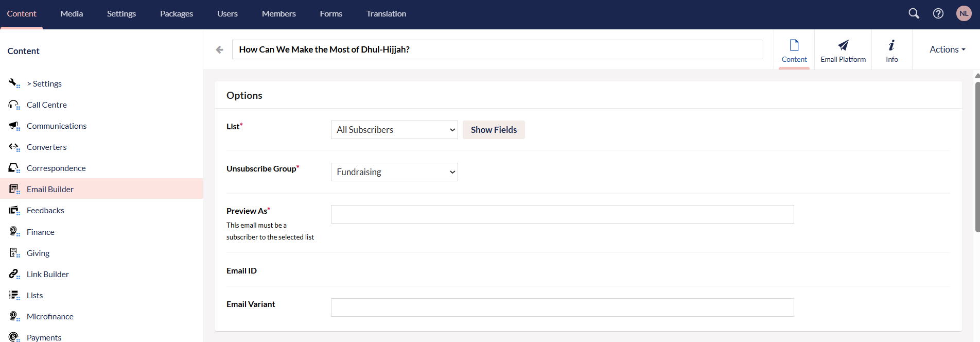Open the Info tab
Viewport: 980px width, 342px height.
(x=892, y=50)
